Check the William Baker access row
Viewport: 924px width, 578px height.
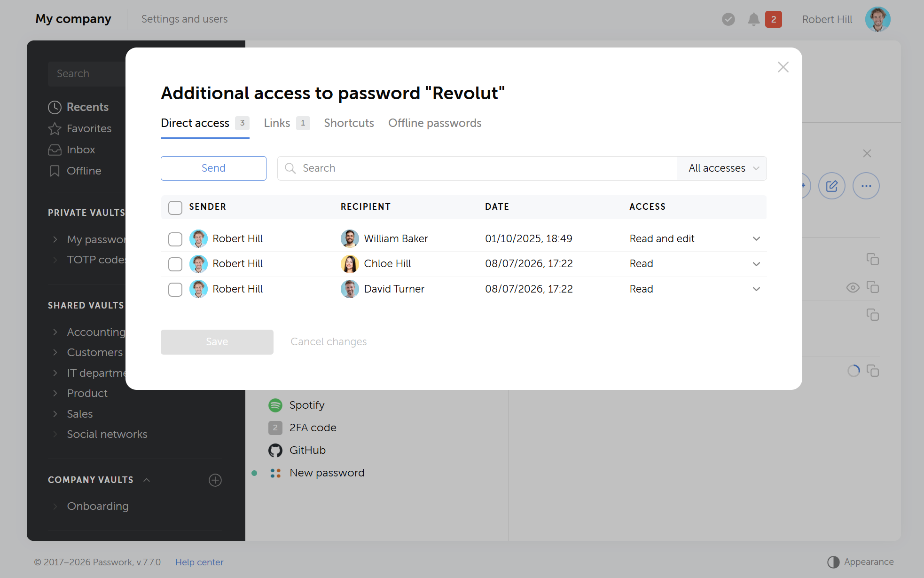point(175,239)
